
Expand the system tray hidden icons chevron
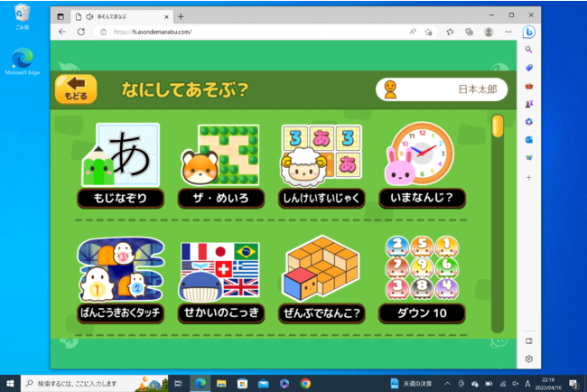pos(447,384)
